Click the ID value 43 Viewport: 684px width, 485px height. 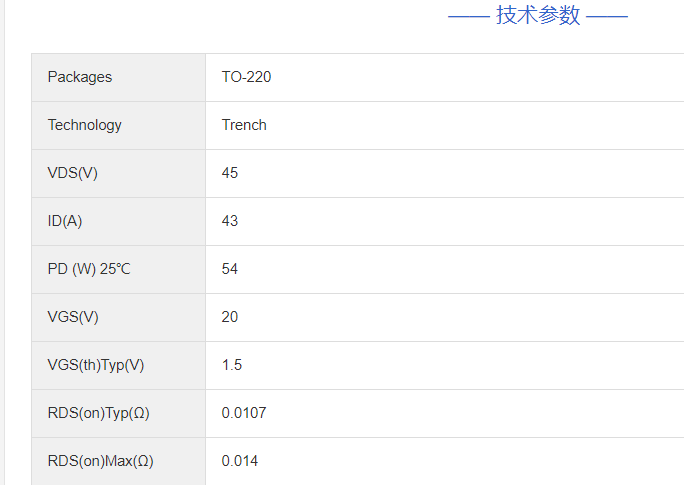point(230,221)
